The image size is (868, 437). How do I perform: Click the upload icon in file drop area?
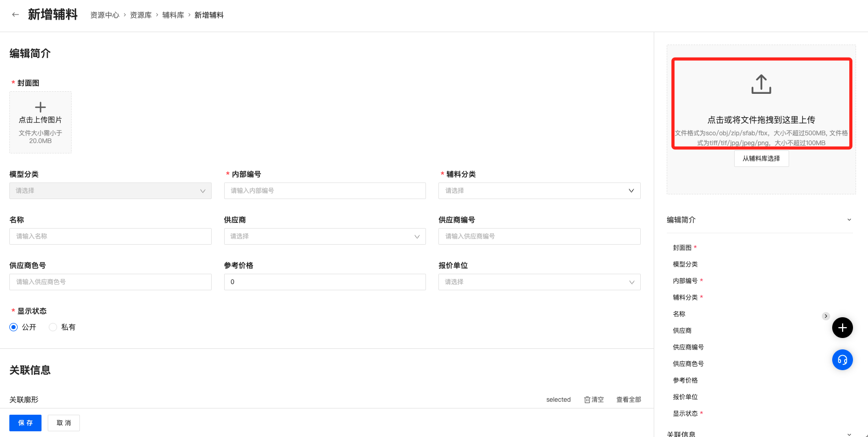[761, 84]
